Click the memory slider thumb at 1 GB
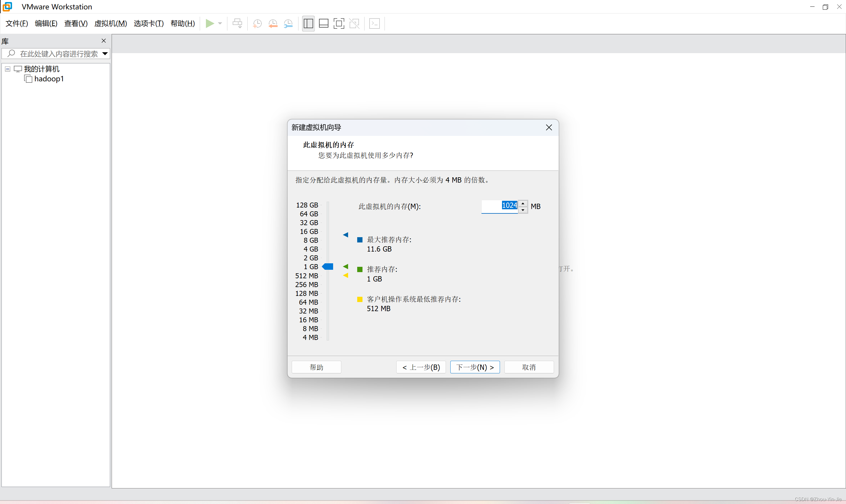Screen dimensions: 846x504 [328, 267]
